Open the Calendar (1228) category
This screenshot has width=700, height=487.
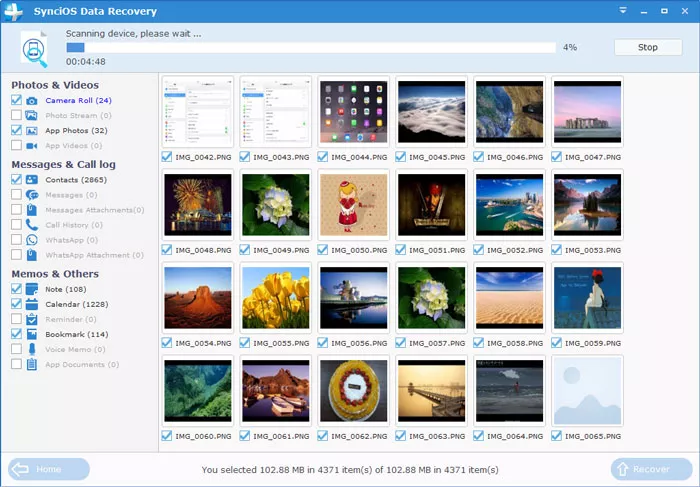tap(76, 304)
